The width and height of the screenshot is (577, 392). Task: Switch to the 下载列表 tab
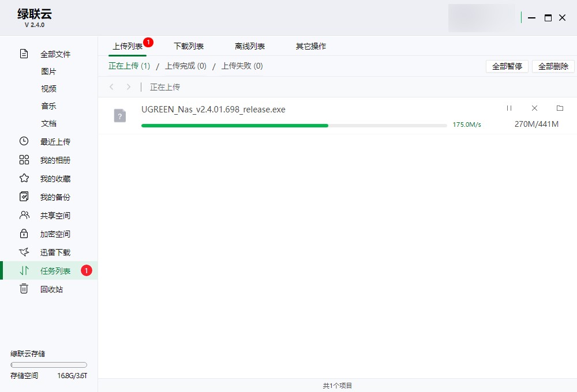pos(189,46)
